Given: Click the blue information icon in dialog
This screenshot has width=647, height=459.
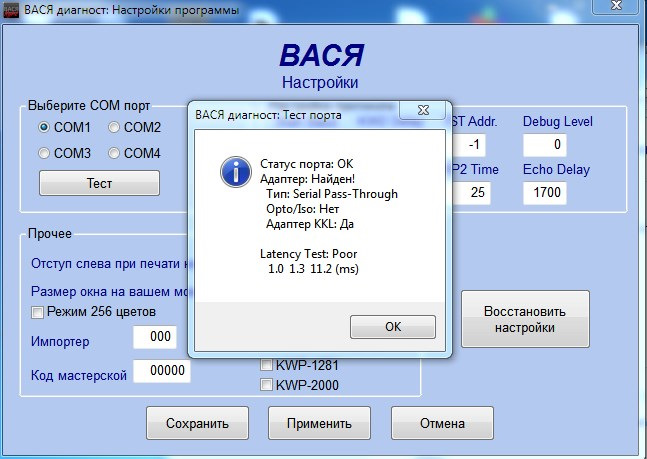Looking at the screenshot, I should [236, 172].
